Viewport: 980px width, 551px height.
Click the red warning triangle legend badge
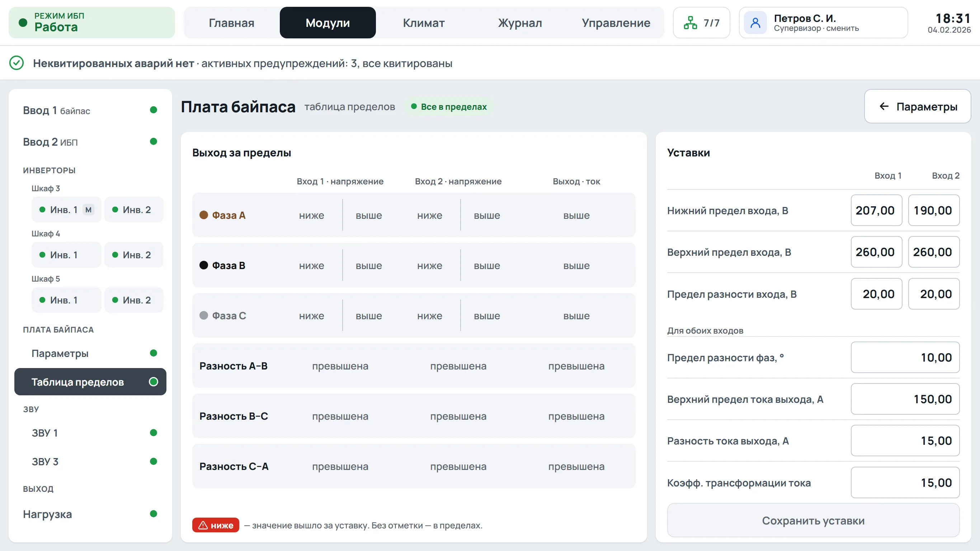point(215,525)
